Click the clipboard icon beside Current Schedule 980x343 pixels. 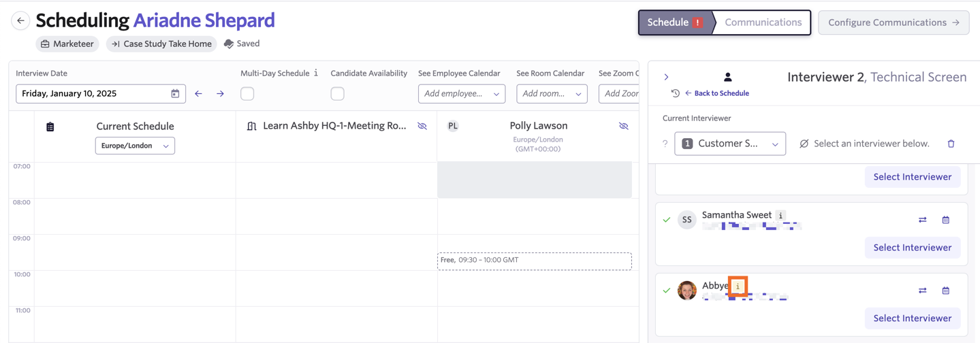pyautogui.click(x=50, y=127)
